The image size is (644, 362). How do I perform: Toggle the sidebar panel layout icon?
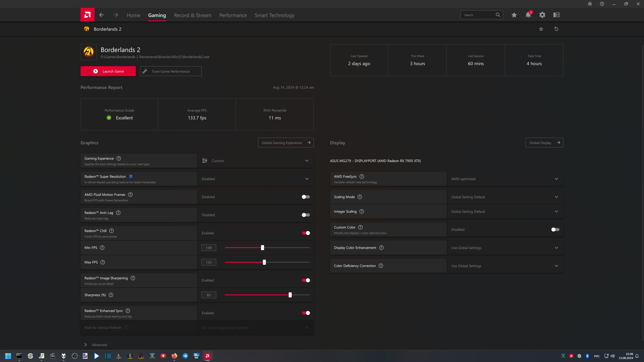[556, 15]
